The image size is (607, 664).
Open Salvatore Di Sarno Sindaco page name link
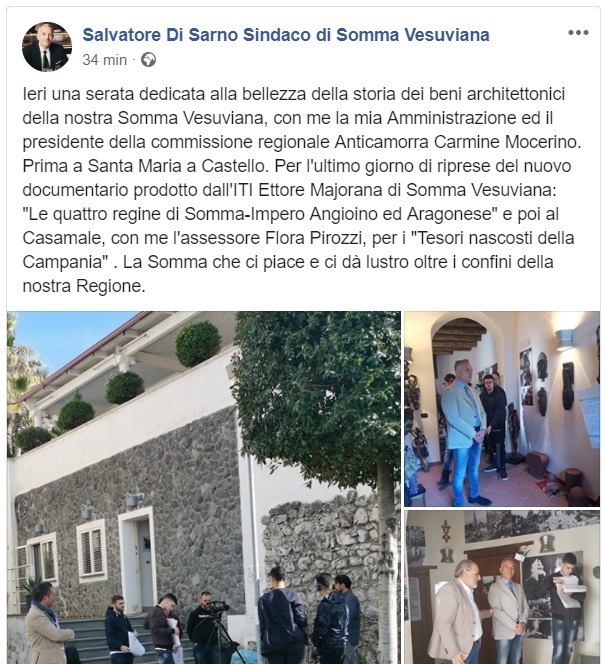[x=286, y=35]
